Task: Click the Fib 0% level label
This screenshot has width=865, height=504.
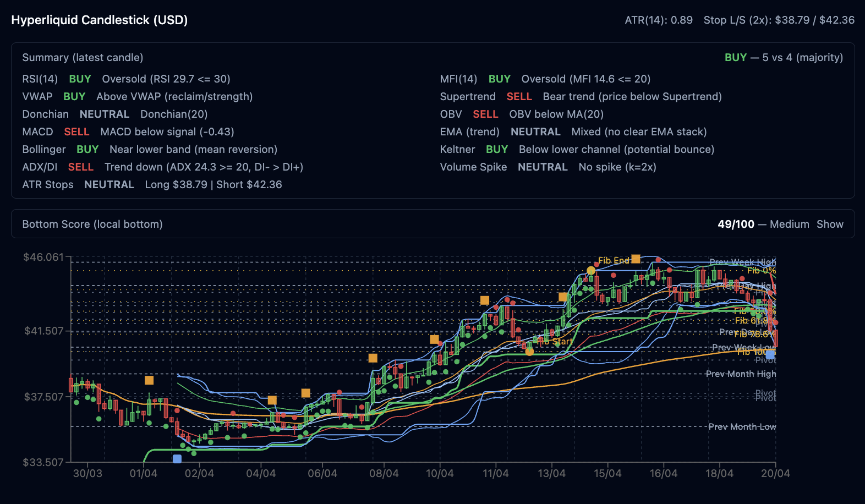Action: pos(761,270)
